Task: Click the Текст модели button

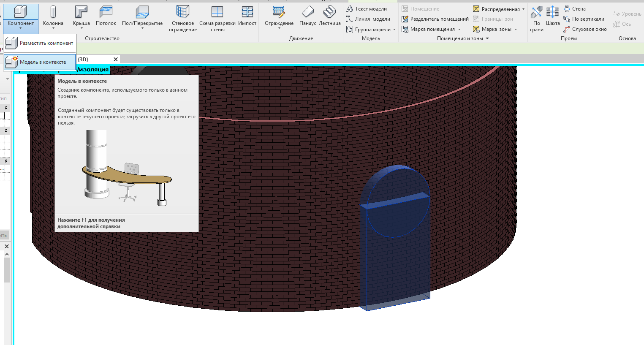Action: click(x=367, y=9)
